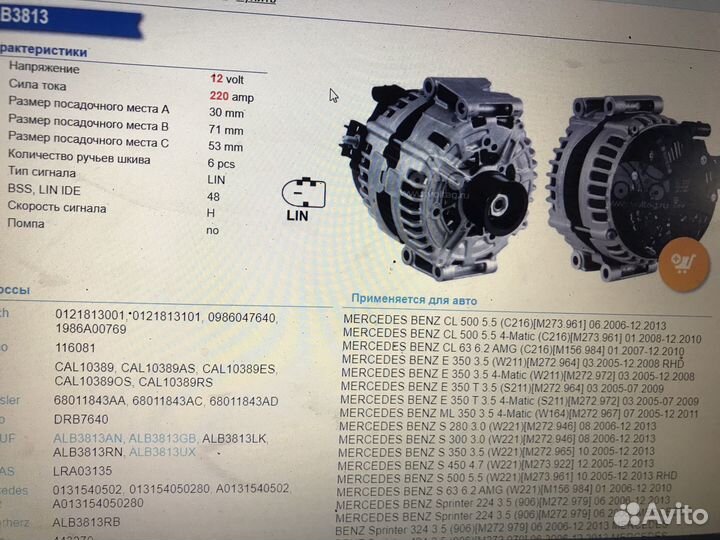Select cross number LRA03135

coord(82,471)
